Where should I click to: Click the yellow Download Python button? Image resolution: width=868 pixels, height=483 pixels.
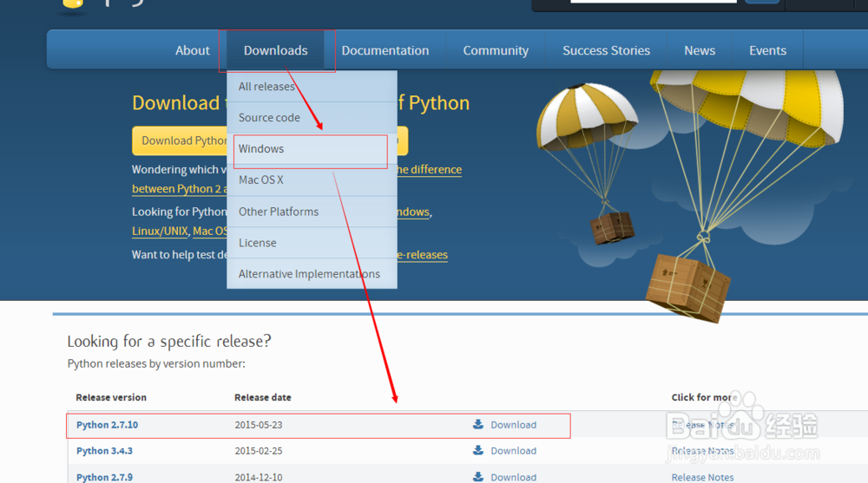point(180,140)
